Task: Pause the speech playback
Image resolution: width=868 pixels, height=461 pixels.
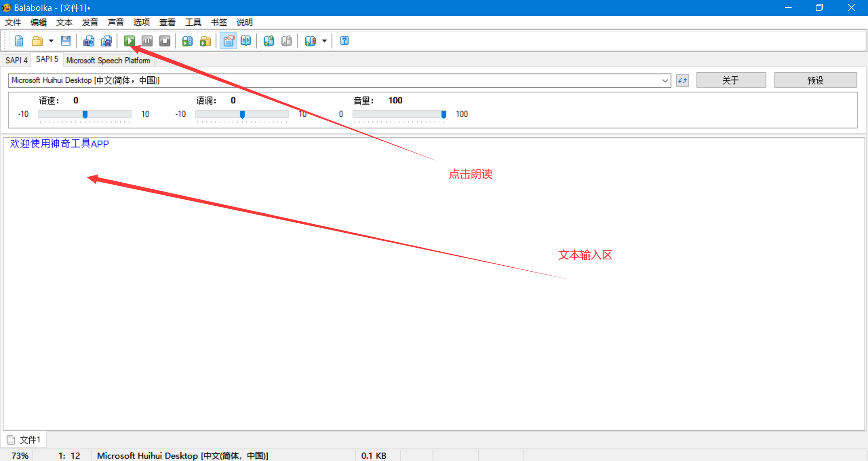Action: (147, 41)
